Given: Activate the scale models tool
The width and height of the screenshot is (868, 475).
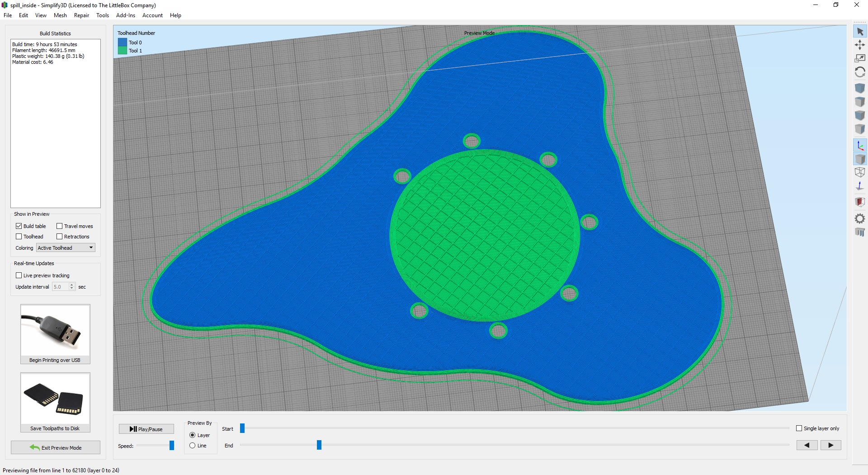Looking at the screenshot, I should click(x=860, y=58).
